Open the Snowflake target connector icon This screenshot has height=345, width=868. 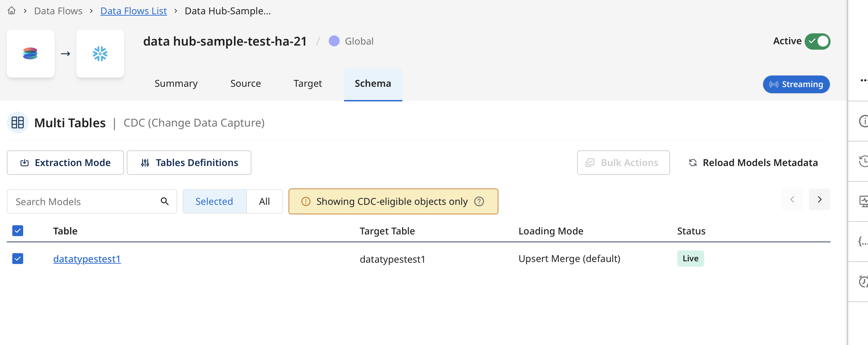100,54
